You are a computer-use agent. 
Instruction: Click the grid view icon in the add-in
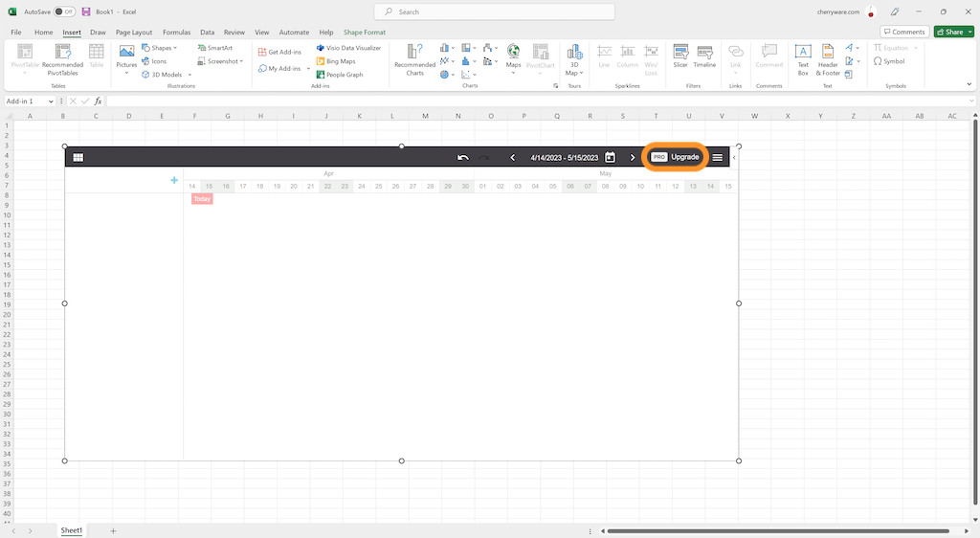78,157
